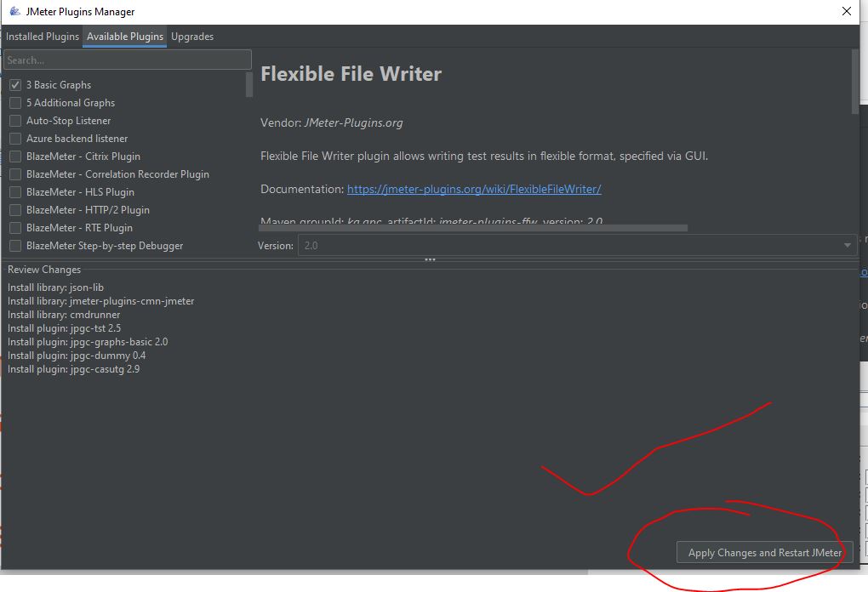Image resolution: width=868 pixels, height=592 pixels.
Task: Enable the 5 Additional Graphs checkbox
Action: click(x=15, y=103)
